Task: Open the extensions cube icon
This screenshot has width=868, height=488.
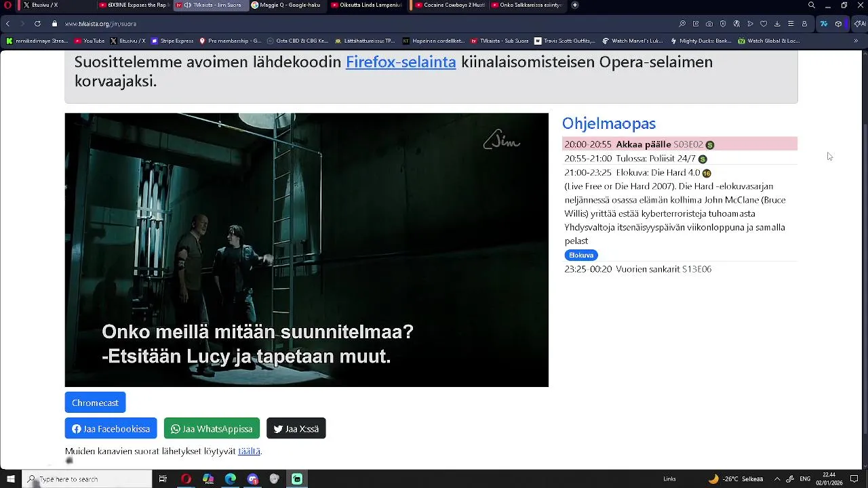Action: [839, 24]
